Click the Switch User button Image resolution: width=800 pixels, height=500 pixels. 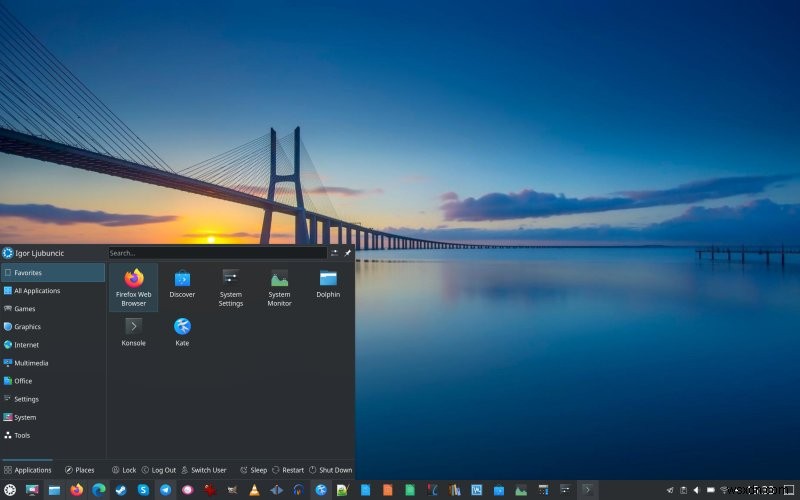pyautogui.click(x=204, y=470)
